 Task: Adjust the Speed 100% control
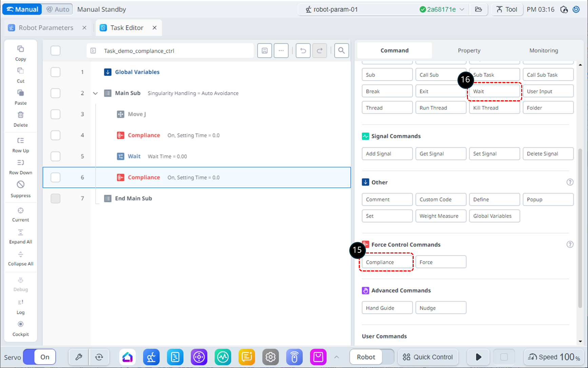[554, 357]
